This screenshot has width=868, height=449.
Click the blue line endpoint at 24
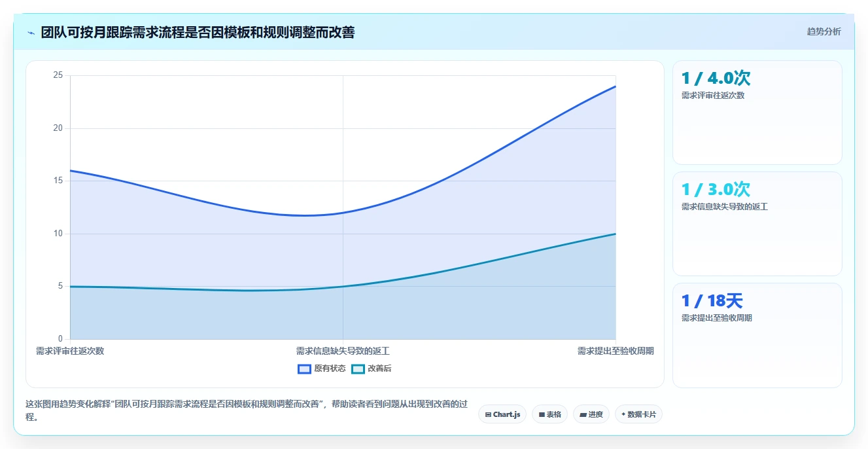[616, 86]
